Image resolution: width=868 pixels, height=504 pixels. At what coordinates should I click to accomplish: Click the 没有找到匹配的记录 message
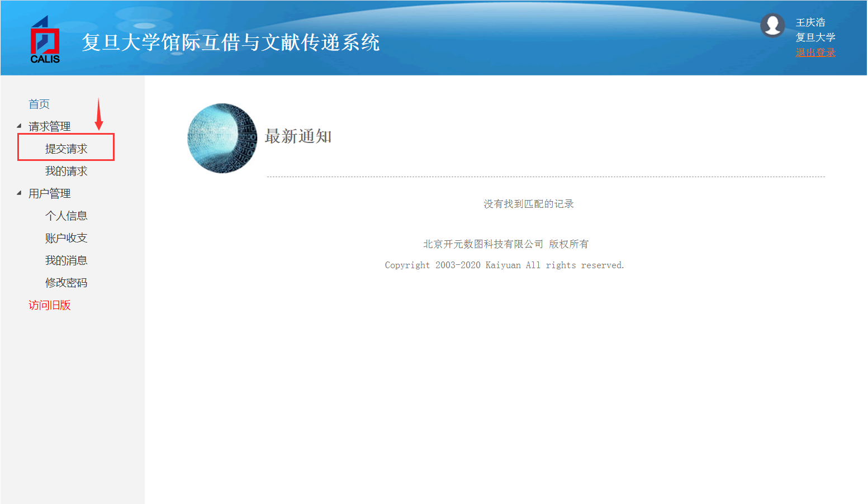[528, 204]
